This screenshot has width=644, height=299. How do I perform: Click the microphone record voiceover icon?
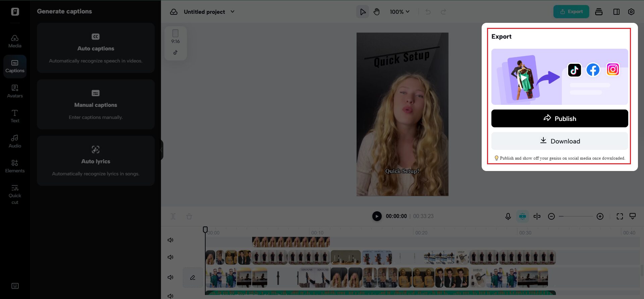coord(508,216)
